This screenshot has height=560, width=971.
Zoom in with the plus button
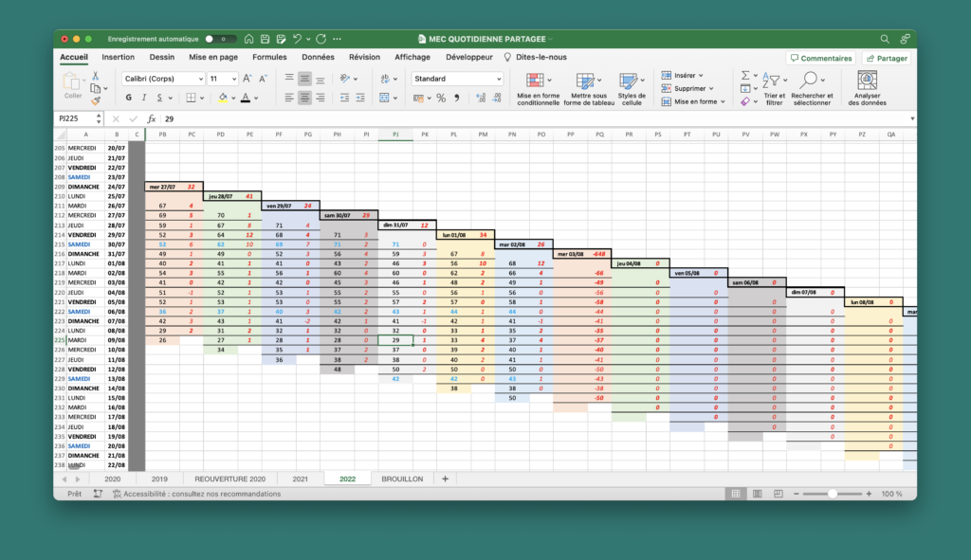tap(869, 494)
